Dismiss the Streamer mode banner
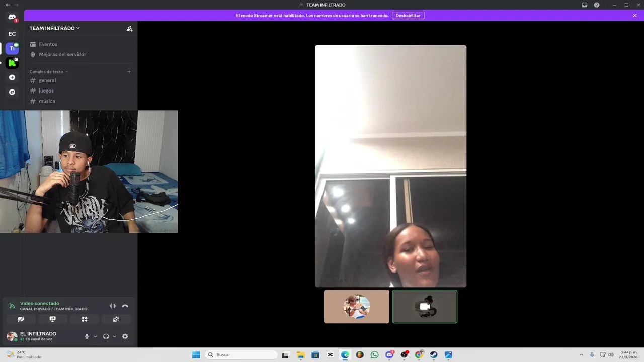The height and width of the screenshot is (362, 644). coord(635,16)
